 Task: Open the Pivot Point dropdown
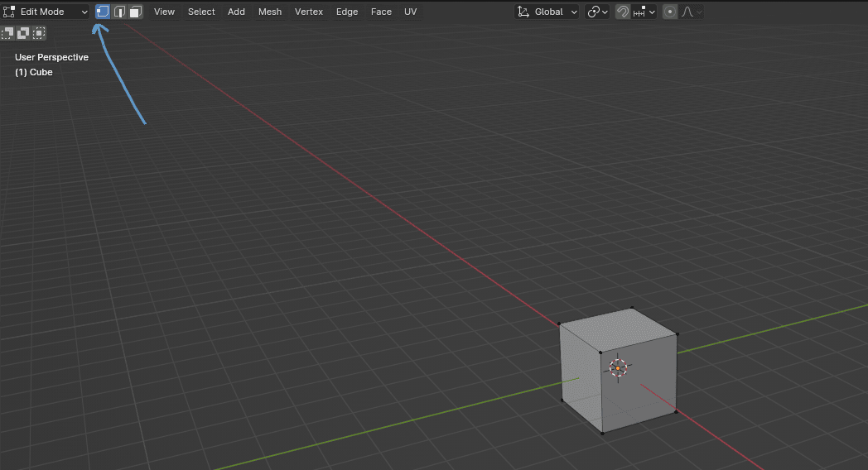click(x=597, y=12)
